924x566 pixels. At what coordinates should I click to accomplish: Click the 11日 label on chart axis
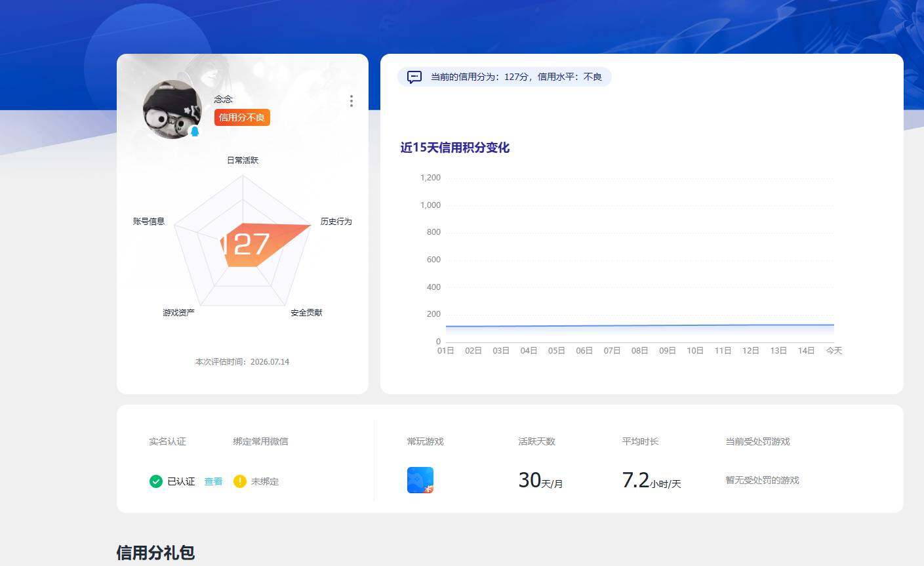pyautogui.click(x=723, y=351)
